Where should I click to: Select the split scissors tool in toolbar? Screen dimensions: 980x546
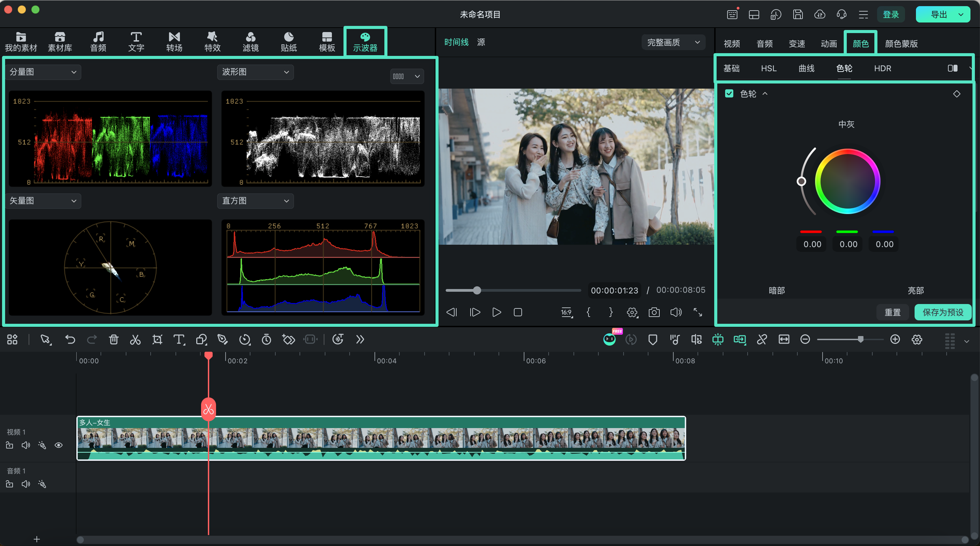(x=135, y=339)
